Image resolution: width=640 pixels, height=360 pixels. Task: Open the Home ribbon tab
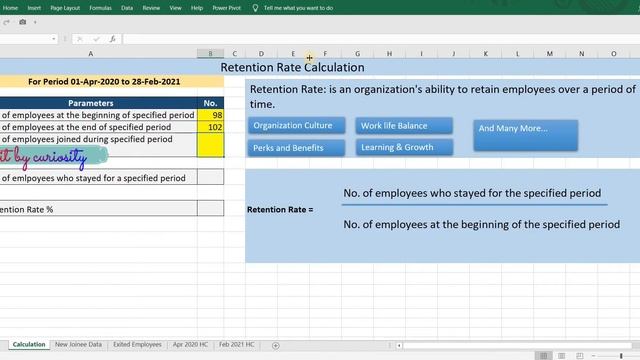tap(10, 8)
